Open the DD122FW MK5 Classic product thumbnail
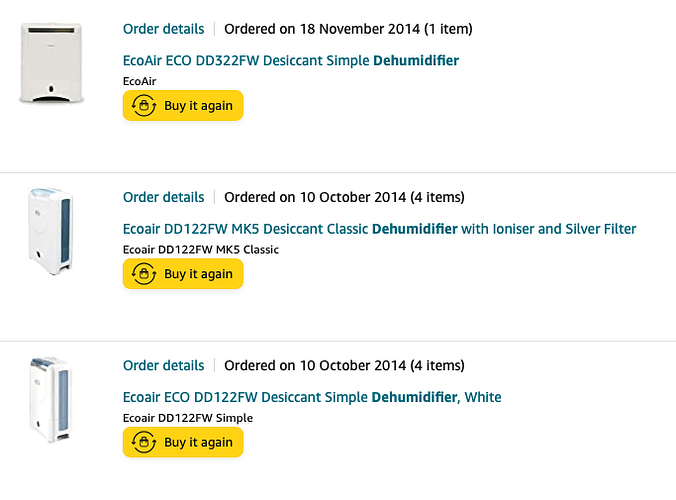This screenshot has height=500, width=676. tap(51, 231)
